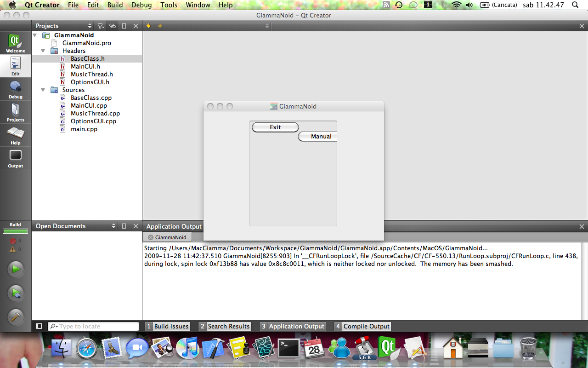This screenshot has width=588, height=368.
Task: Open the Tools menu
Action: click(x=169, y=5)
